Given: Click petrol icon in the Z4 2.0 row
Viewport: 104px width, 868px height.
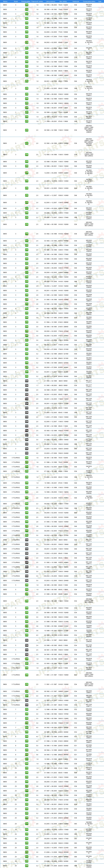Looking at the screenshot, I should pyautogui.click(x=27, y=824).
